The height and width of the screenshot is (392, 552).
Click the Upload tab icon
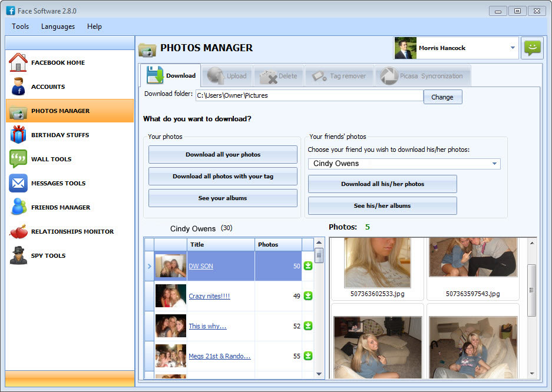click(x=216, y=75)
